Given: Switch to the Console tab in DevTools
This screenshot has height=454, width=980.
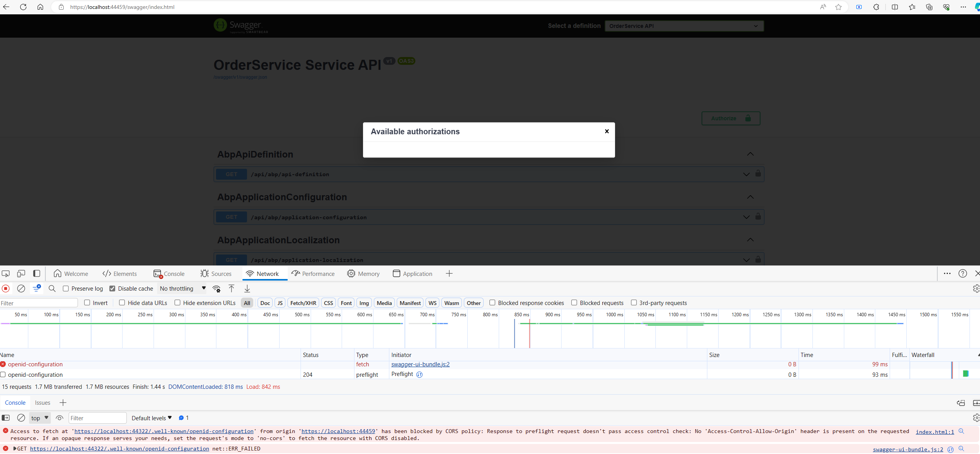Looking at the screenshot, I should (x=174, y=273).
